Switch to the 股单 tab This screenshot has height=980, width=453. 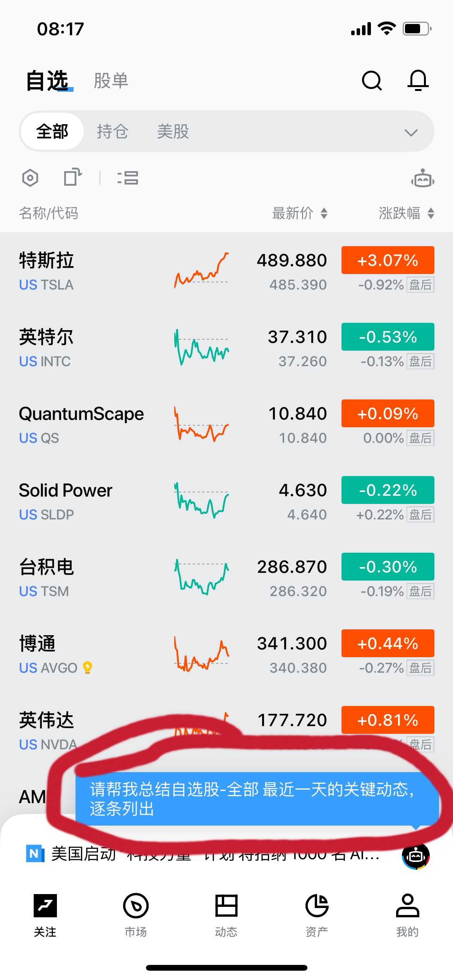click(x=111, y=81)
